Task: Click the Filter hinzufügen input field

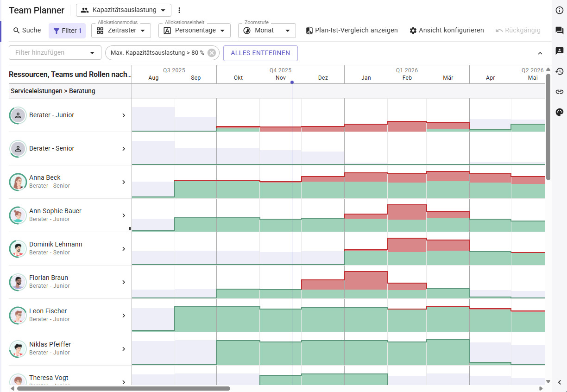Action: click(50, 53)
